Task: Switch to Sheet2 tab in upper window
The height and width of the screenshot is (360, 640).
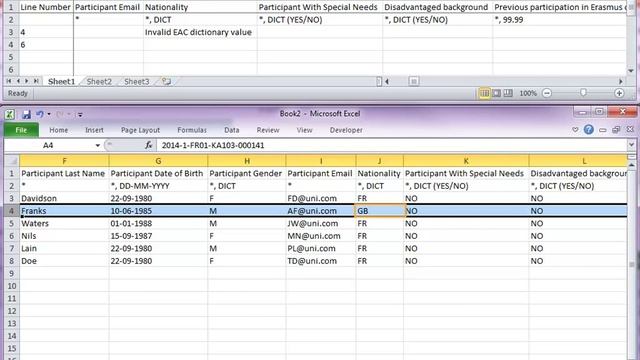Action: (99, 82)
